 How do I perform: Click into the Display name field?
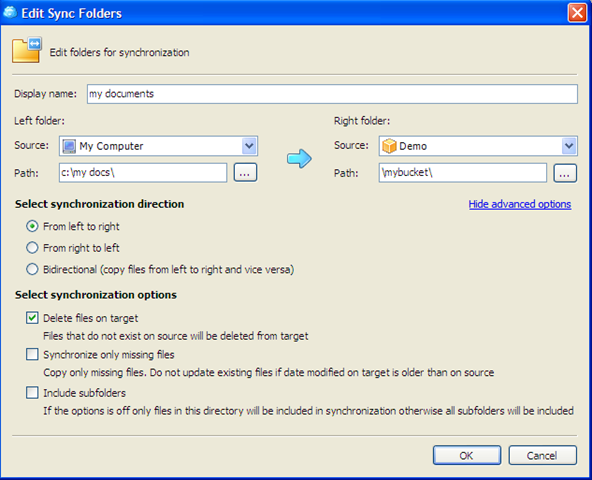click(x=332, y=94)
